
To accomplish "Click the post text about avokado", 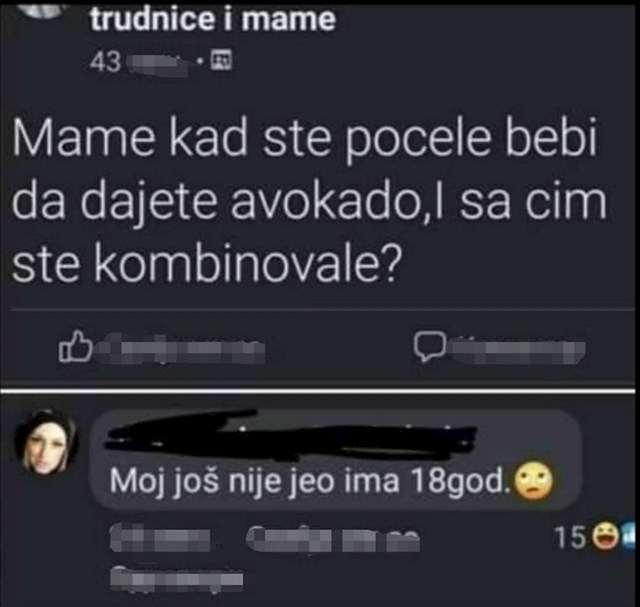I will click(x=309, y=200).
